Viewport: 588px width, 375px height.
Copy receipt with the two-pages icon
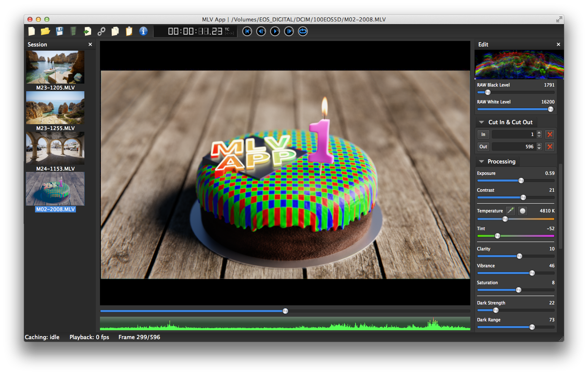[x=115, y=31]
